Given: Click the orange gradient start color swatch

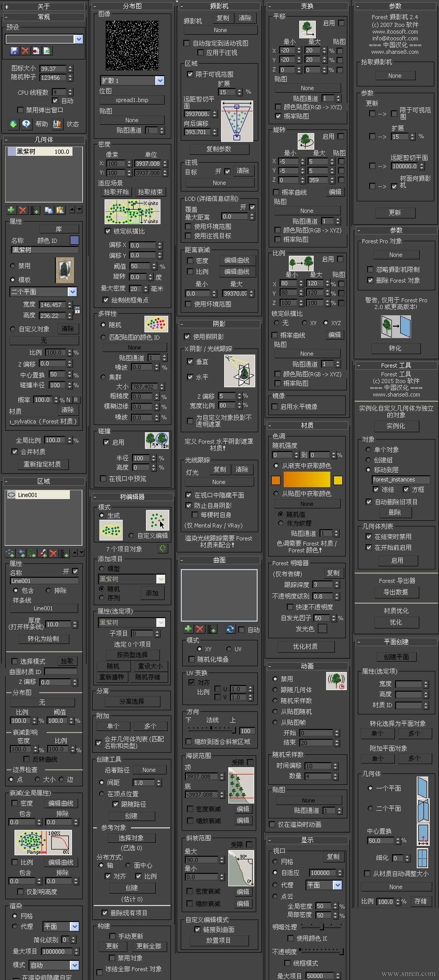Looking at the screenshot, I should [x=276, y=480].
